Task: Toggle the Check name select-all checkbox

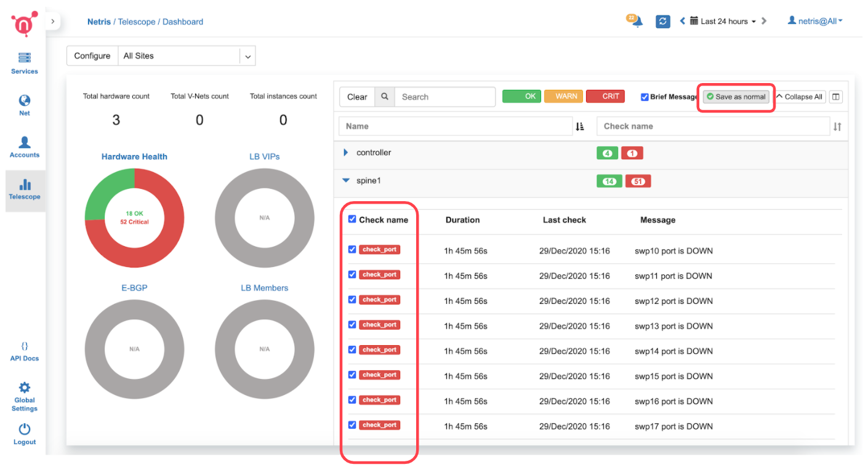Action: (352, 219)
